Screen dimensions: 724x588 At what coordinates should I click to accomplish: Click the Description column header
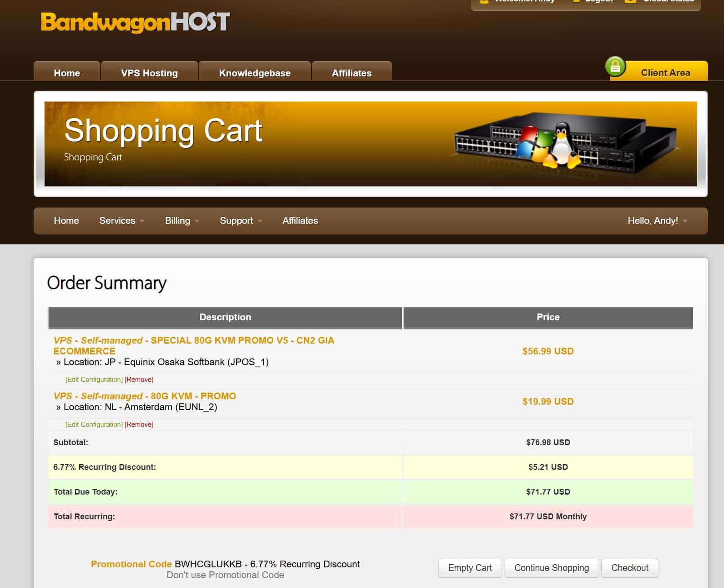tap(225, 317)
